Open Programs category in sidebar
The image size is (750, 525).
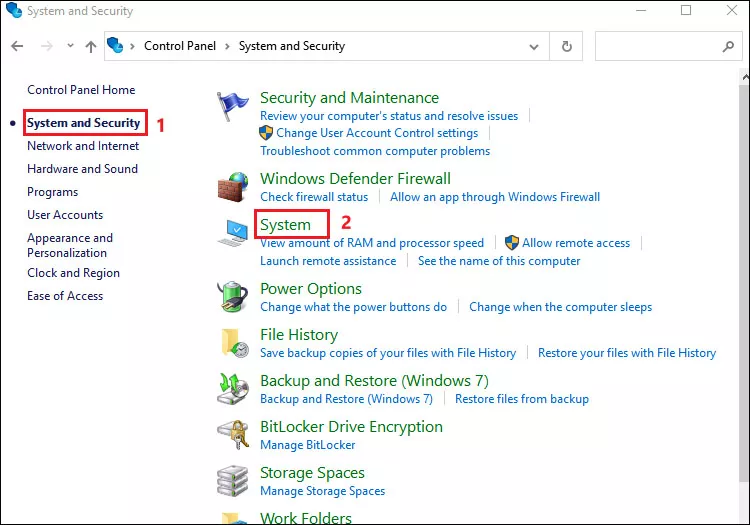click(x=53, y=192)
